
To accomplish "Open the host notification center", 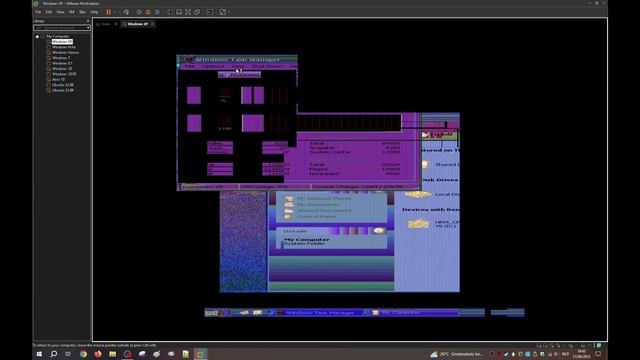I will [598, 354].
